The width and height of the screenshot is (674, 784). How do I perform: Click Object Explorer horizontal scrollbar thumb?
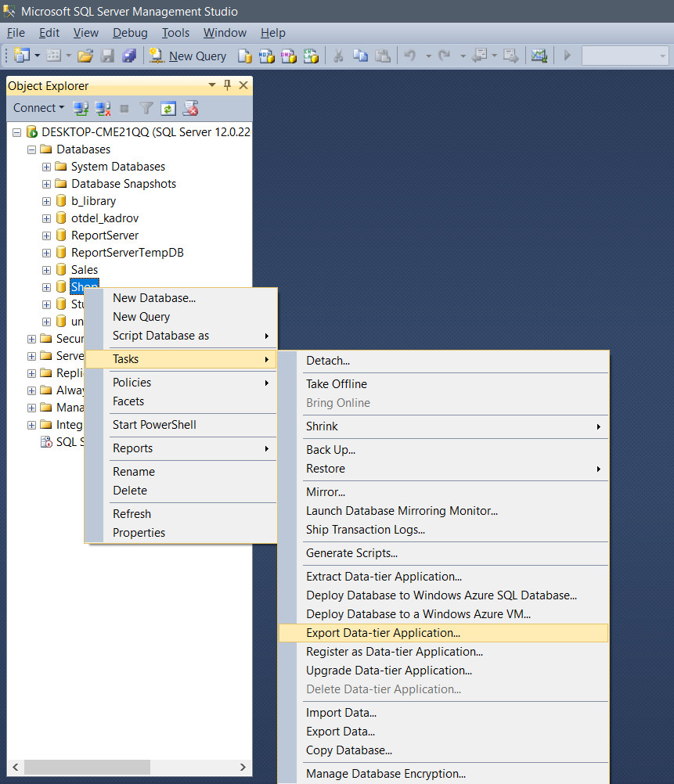pos(87,767)
